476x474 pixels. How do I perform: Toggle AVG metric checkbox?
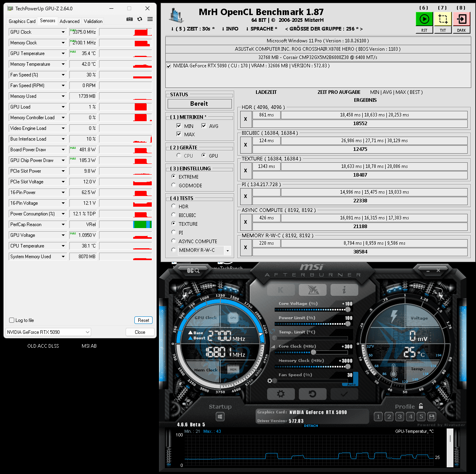pyautogui.click(x=204, y=126)
